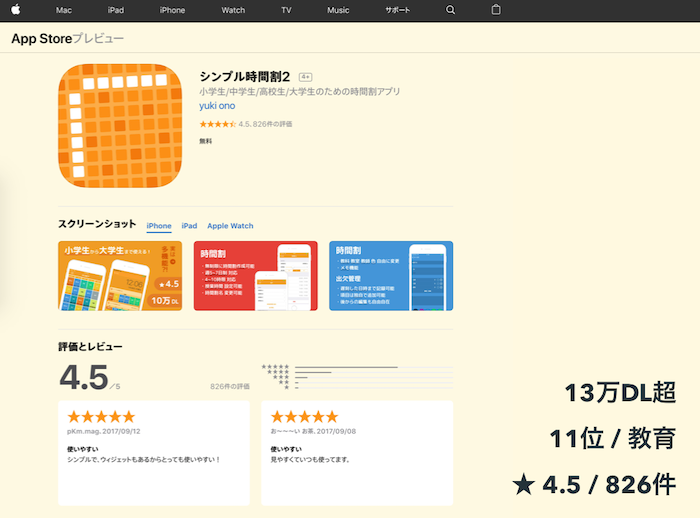This screenshot has width=700, height=518.
Task: Click the three-star rating distribution bar
Action: 374,378
